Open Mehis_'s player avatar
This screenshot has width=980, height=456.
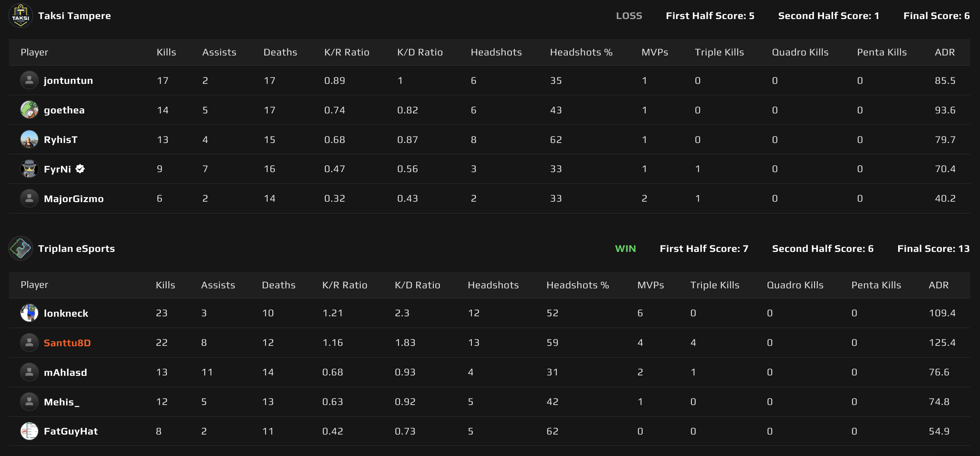[x=29, y=402]
